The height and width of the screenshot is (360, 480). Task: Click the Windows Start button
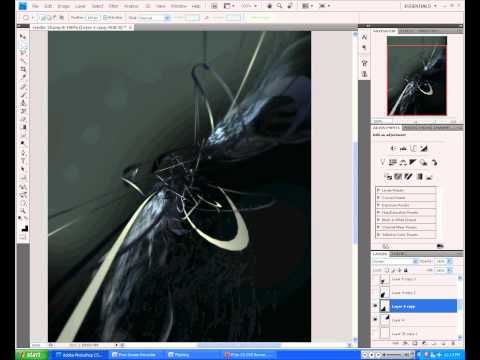(x=32, y=355)
